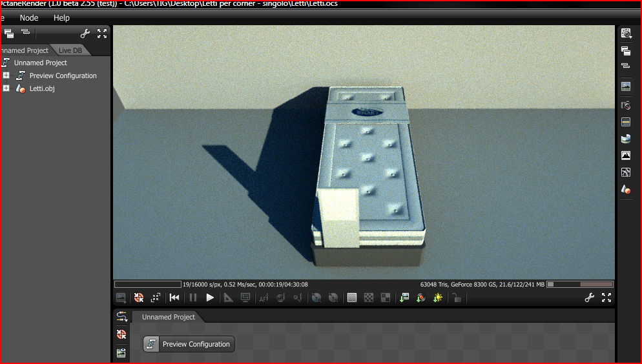
Task: Click the green-arrow disc export icon
Action: [x=421, y=298]
